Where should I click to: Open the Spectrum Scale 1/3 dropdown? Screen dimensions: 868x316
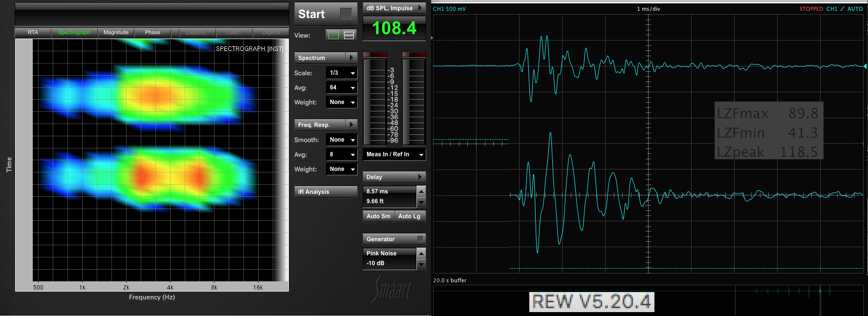click(x=342, y=73)
